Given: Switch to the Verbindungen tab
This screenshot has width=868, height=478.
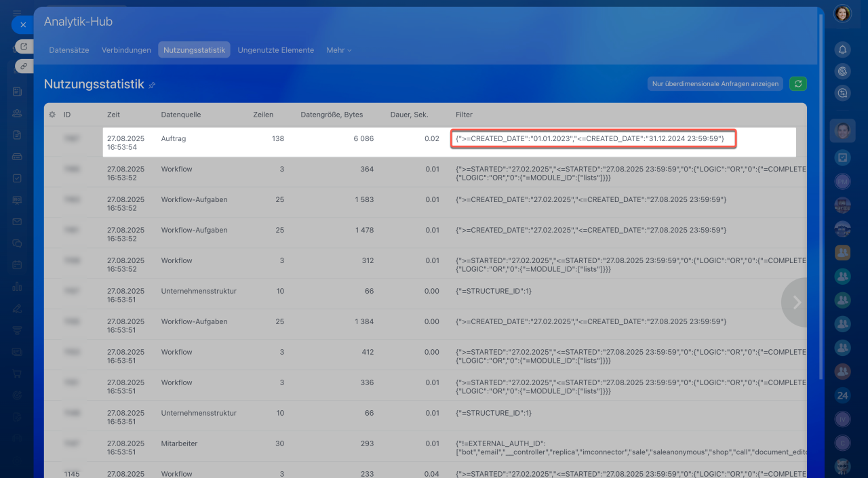Looking at the screenshot, I should click(x=126, y=50).
